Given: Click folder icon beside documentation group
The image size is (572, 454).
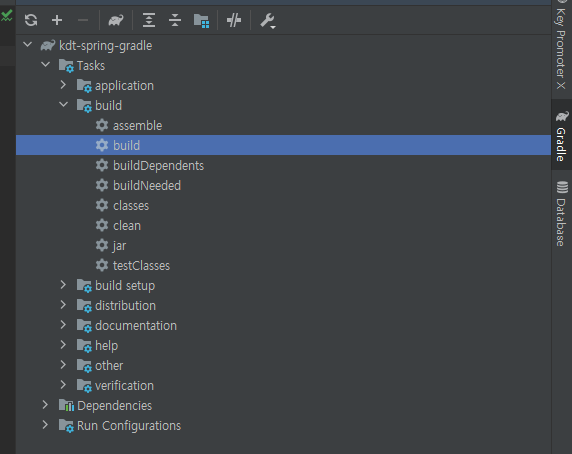Looking at the screenshot, I should 84,326.
